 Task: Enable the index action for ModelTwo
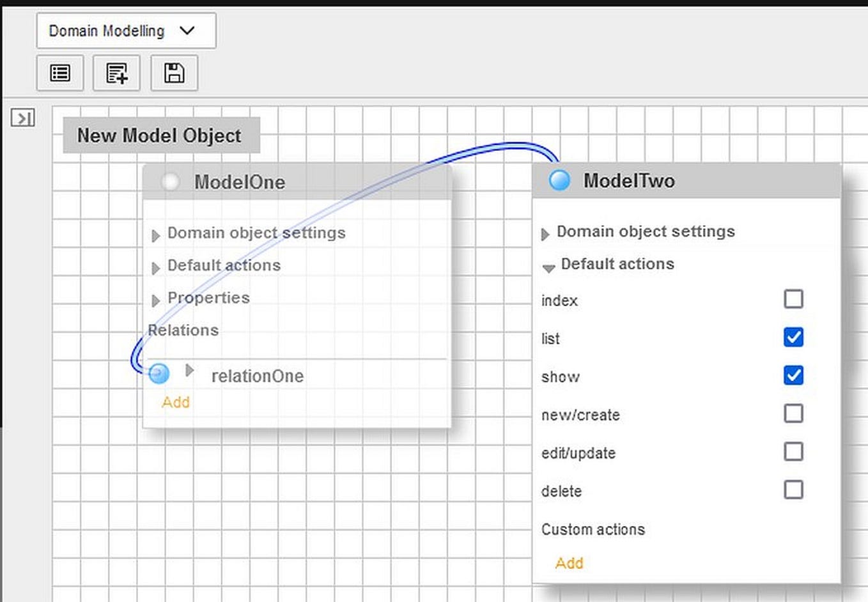pos(793,299)
